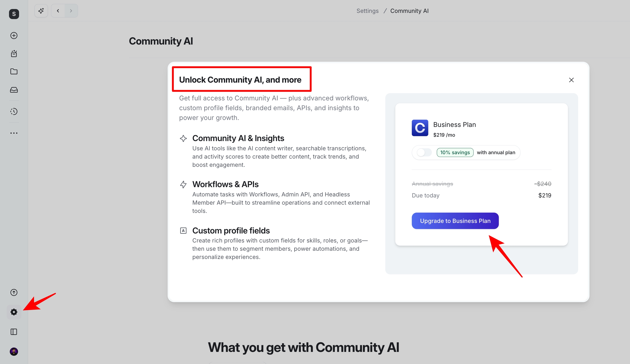The height and width of the screenshot is (364, 630).
Task: Click Upgrade to Business Plan button
Action: 455,221
